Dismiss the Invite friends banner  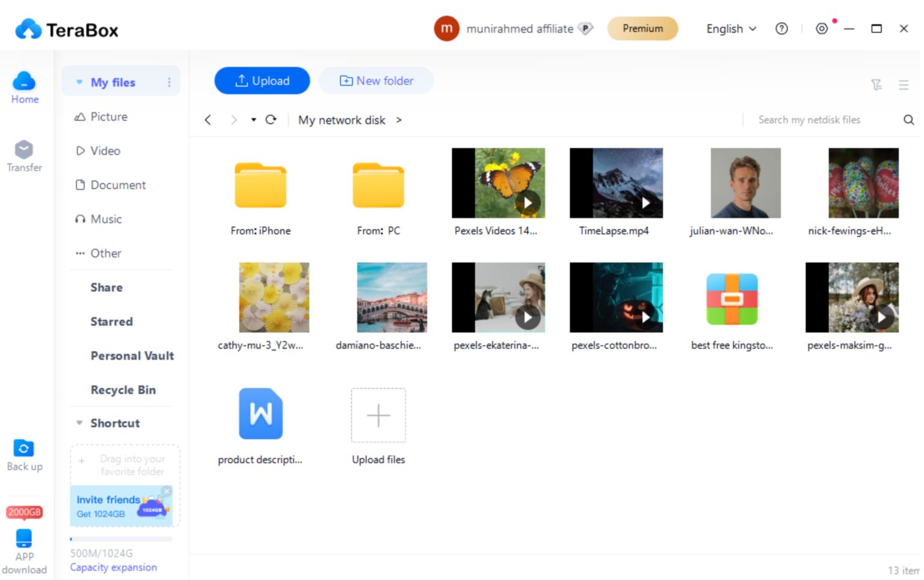coord(167,491)
